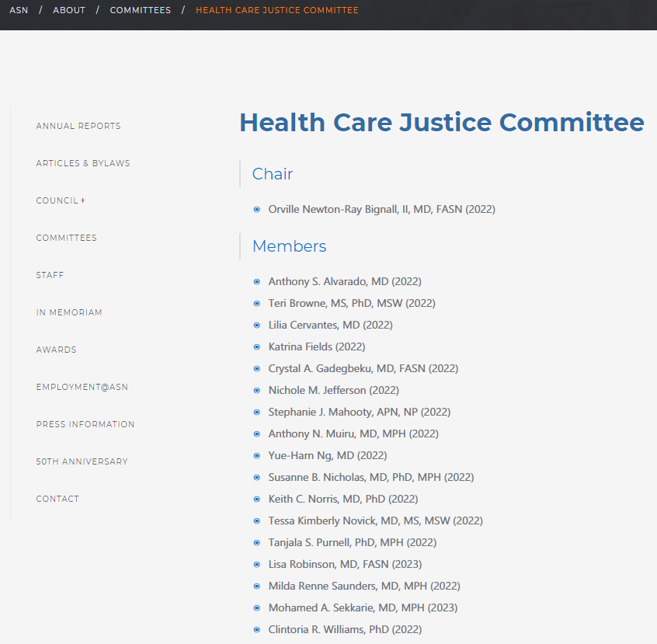Go to the ABOUT breadcrumb

point(69,10)
